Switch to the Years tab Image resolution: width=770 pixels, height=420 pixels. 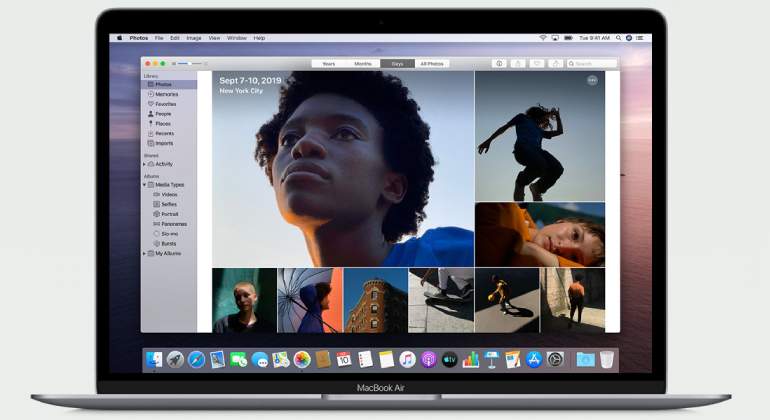tap(329, 64)
